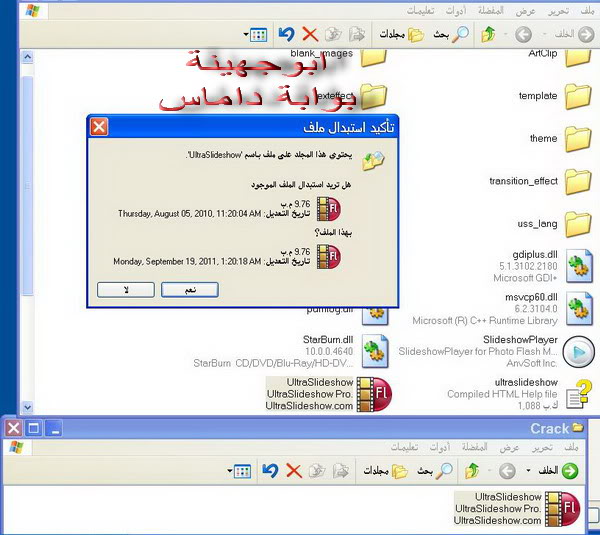The height and width of the screenshot is (535, 600).
Task: Click the Crack window title bar
Action: (293, 428)
